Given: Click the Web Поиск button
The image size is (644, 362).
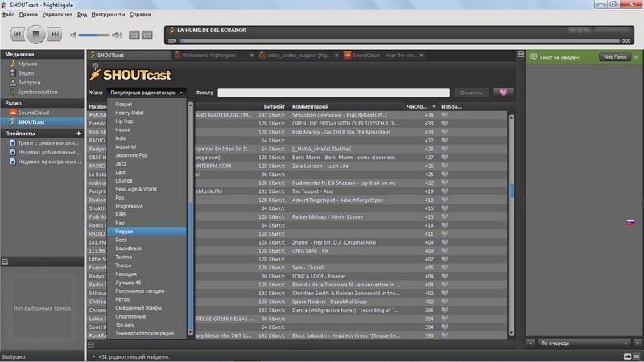Looking at the screenshot, I should (615, 57).
